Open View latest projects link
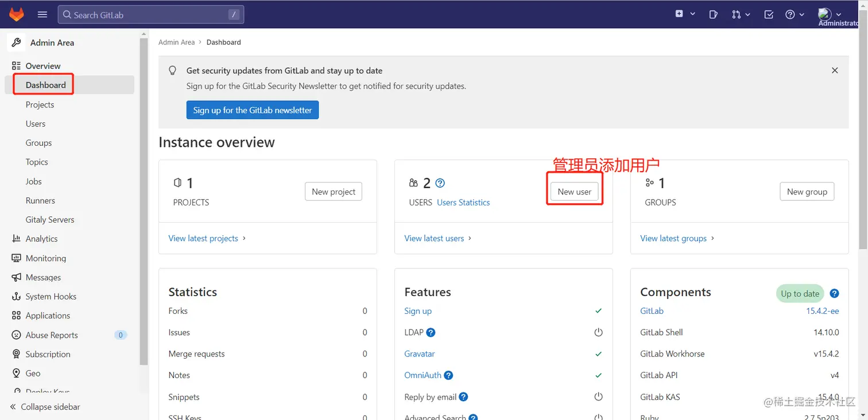 click(x=207, y=238)
